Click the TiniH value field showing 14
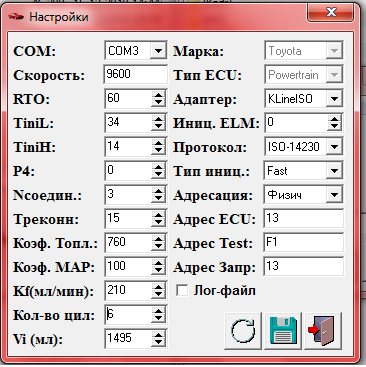 [x=128, y=147]
